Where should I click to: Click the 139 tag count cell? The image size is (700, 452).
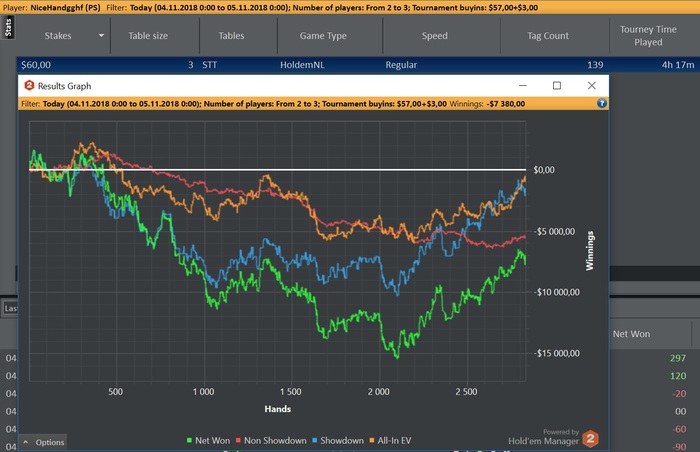point(595,65)
